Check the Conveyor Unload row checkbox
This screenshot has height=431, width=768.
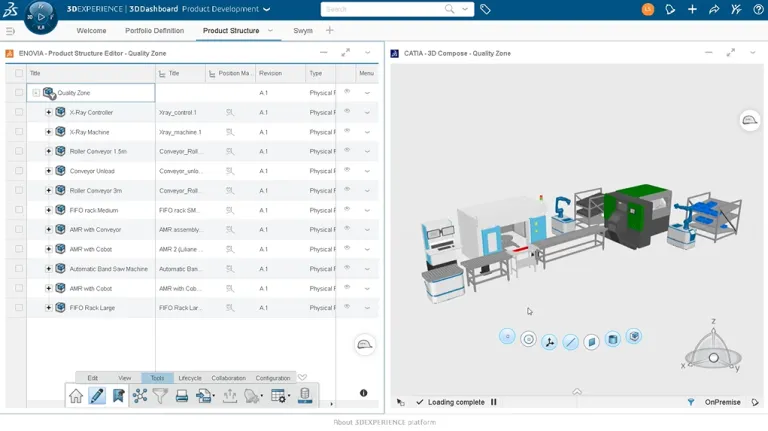19,171
